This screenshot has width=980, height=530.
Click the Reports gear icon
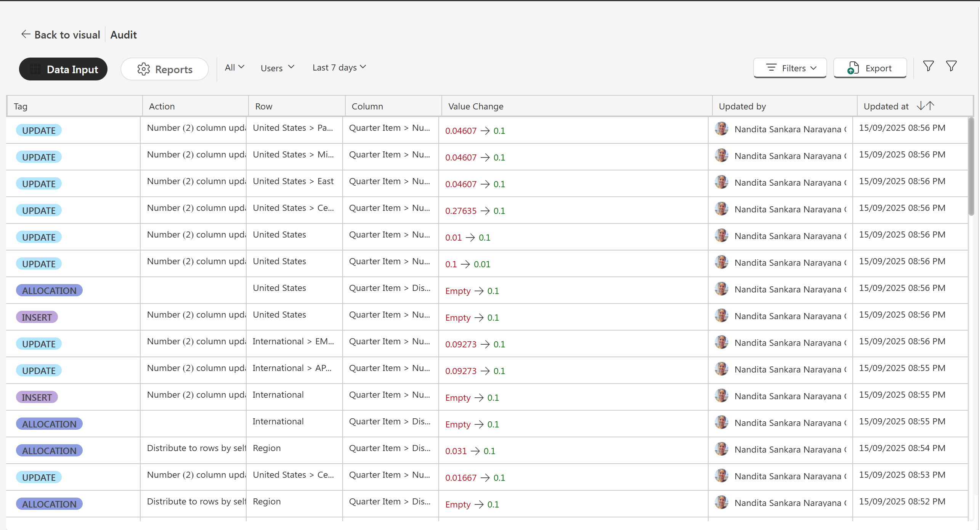144,69
